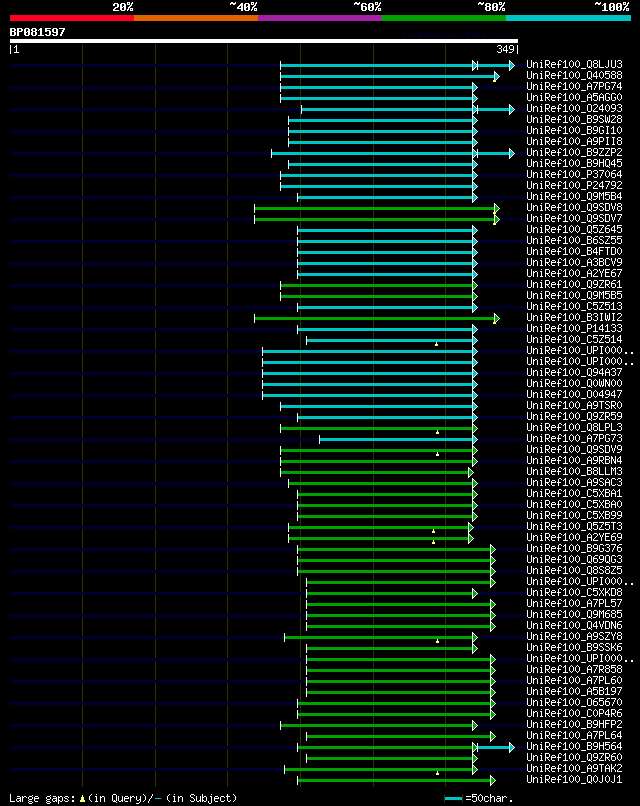Click the orange ~40% identity color bar
The image size is (640, 806).
coord(196,18)
